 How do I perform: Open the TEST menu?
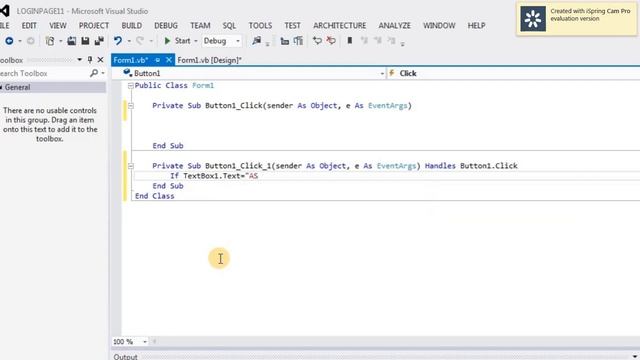[x=292, y=26]
